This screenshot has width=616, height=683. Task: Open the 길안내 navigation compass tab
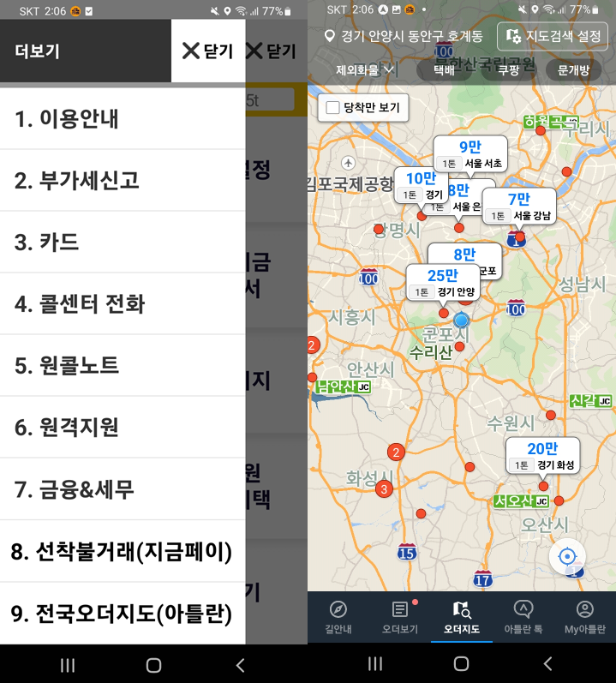[338, 617]
